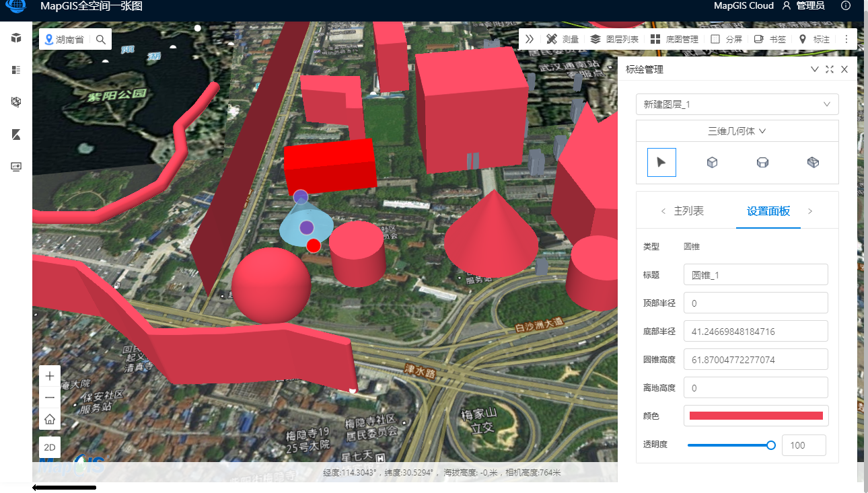
Task: Click the 类型 value 圆锥
Action: (692, 247)
